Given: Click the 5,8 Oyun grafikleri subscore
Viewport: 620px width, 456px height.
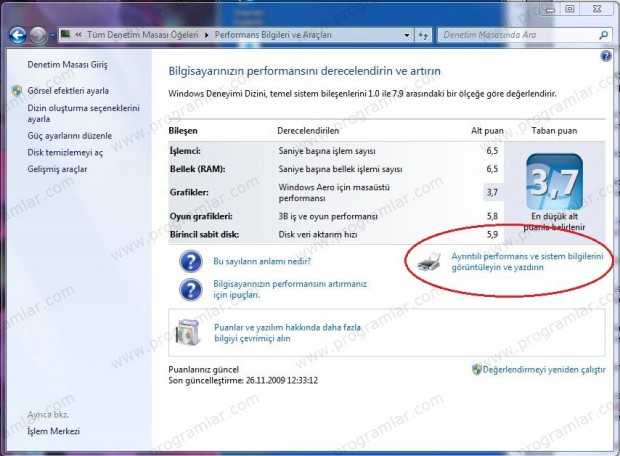Looking at the screenshot, I should coord(492,216).
